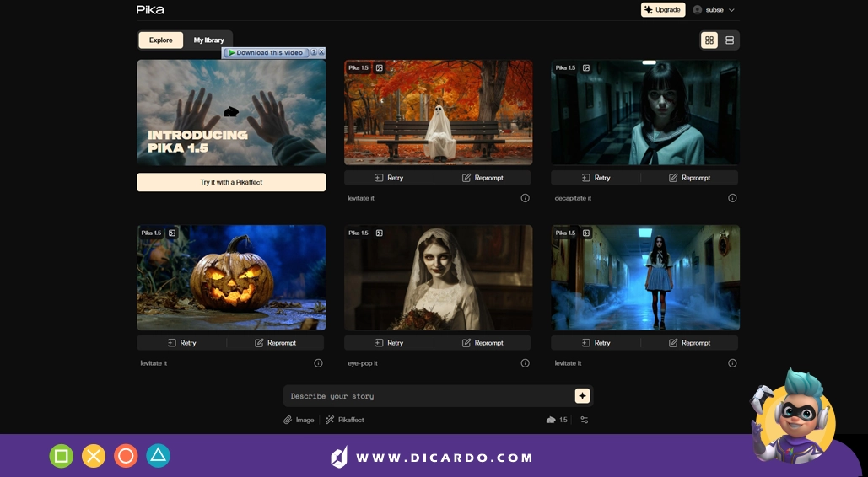The height and width of the screenshot is (477, 868).
Task: Open the Pikaffect selector
Action: (345, 420)
